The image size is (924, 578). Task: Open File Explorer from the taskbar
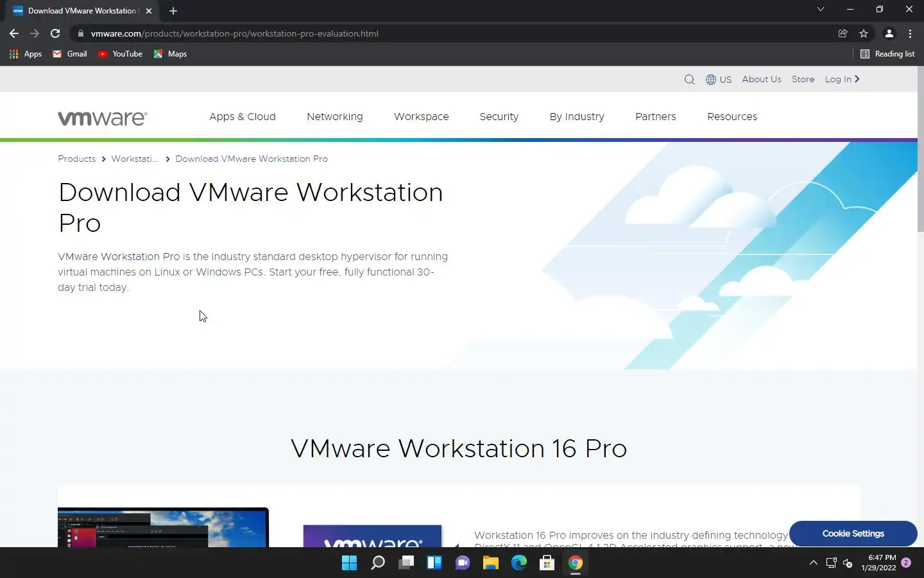491,563
